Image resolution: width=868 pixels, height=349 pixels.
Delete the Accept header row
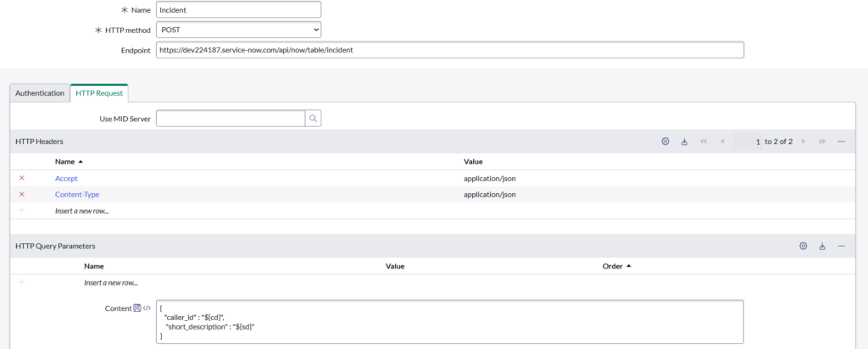click(x=22, y=178)
